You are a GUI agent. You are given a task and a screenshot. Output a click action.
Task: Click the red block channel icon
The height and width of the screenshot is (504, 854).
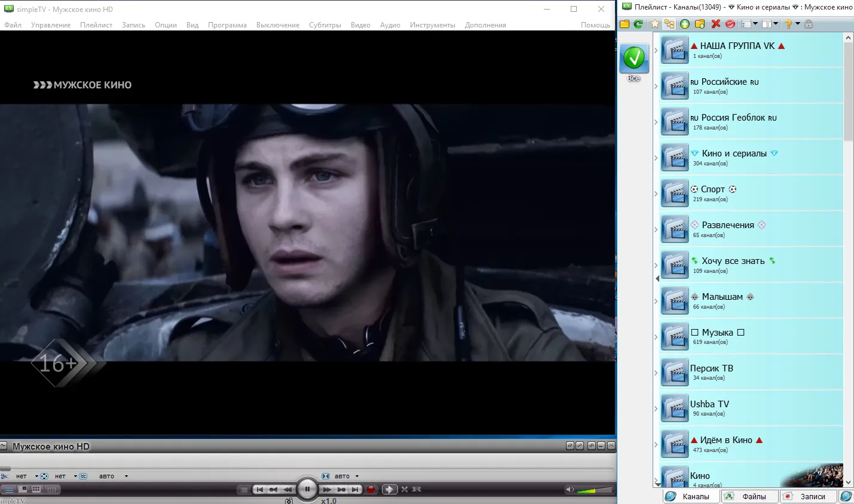click(730, 24)
